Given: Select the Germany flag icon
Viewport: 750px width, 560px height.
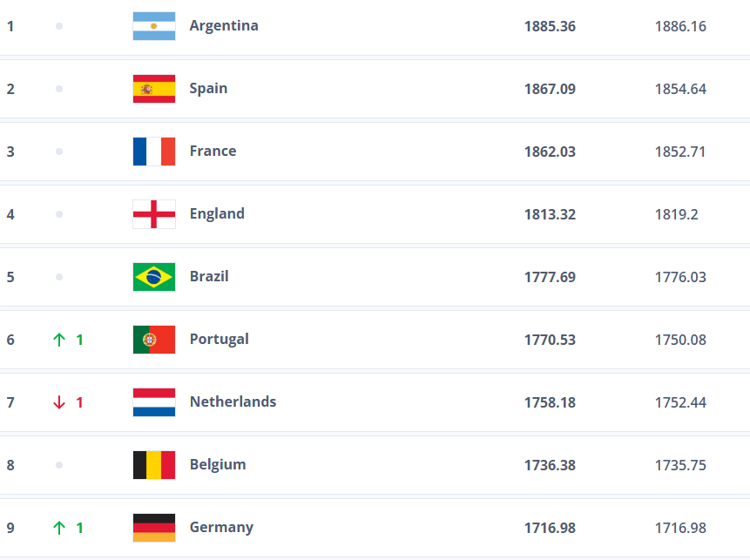Looking at the screenshot, I should [153, 527].
